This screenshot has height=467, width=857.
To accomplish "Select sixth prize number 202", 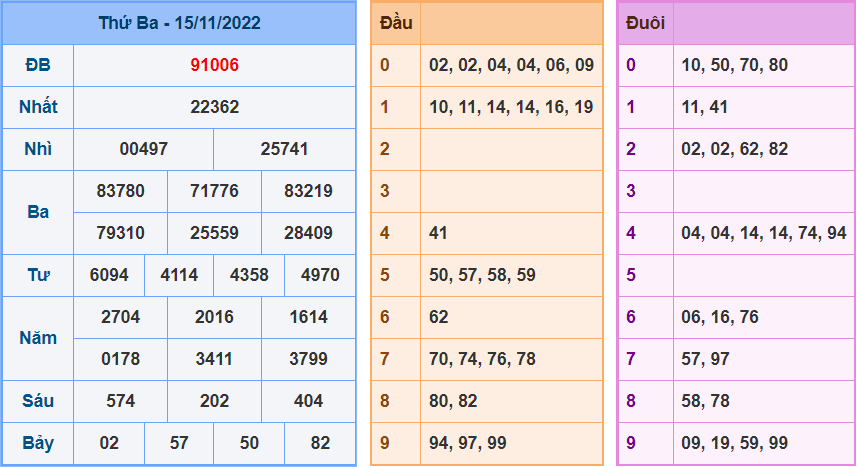I will pyautogui.click(x=214, y=401).
